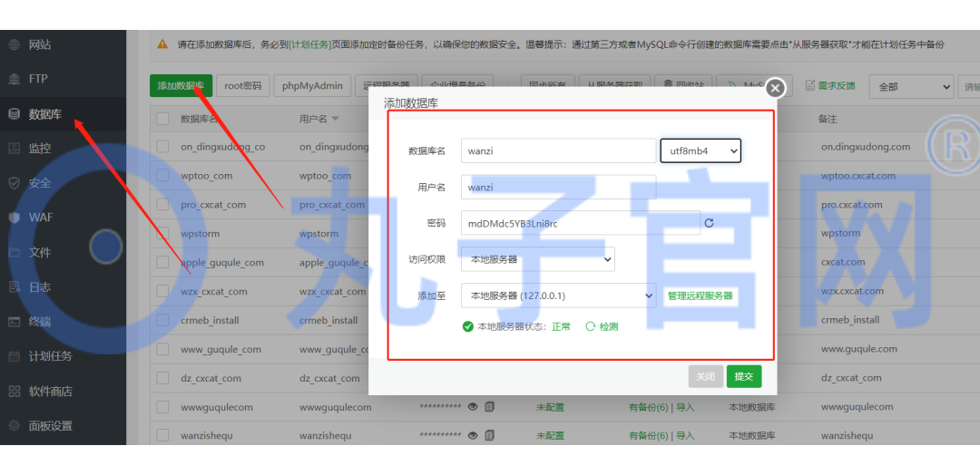Image resolution: width=980 pixels, height=475 pixels.
Task: Click the [计划任务] link in notice
Action: (x=309, y=44)
